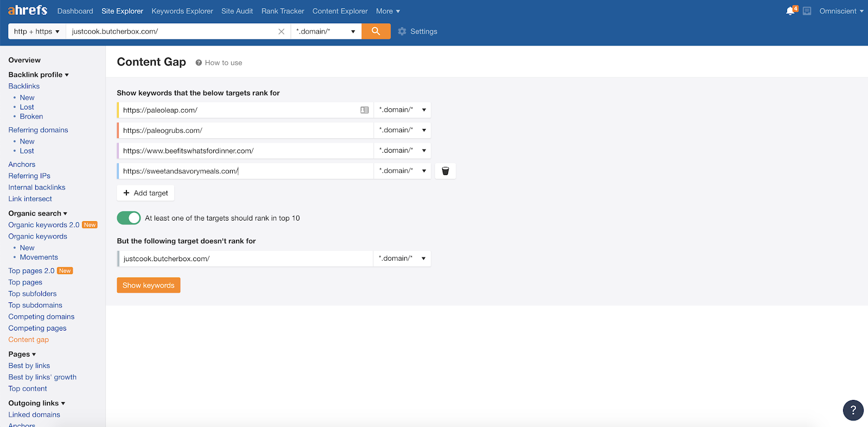Image resolution: width=868 pixels, height=427 pixels.
Task: Delete the sweetandsavorymeals target with trash icon
Action: tap(445, 171)
